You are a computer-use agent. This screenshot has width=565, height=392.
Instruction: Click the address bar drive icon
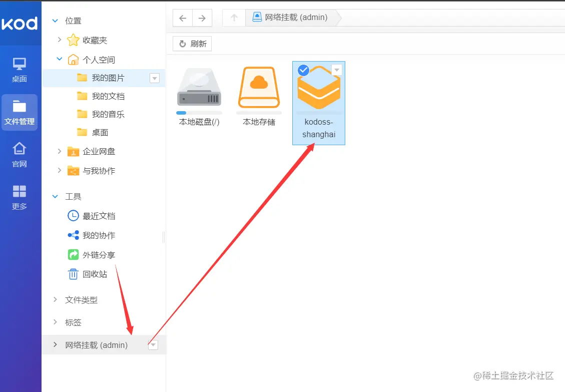pos(257,17)
